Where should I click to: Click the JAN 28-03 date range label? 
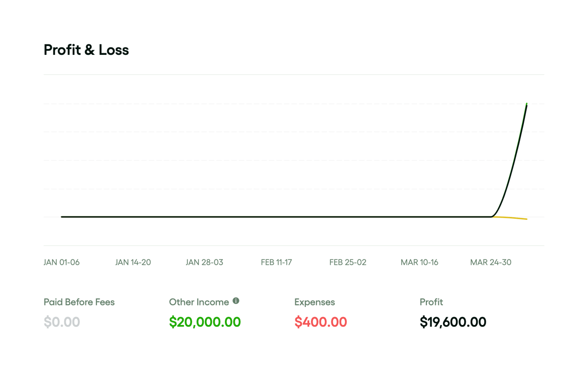coord(205,262)
